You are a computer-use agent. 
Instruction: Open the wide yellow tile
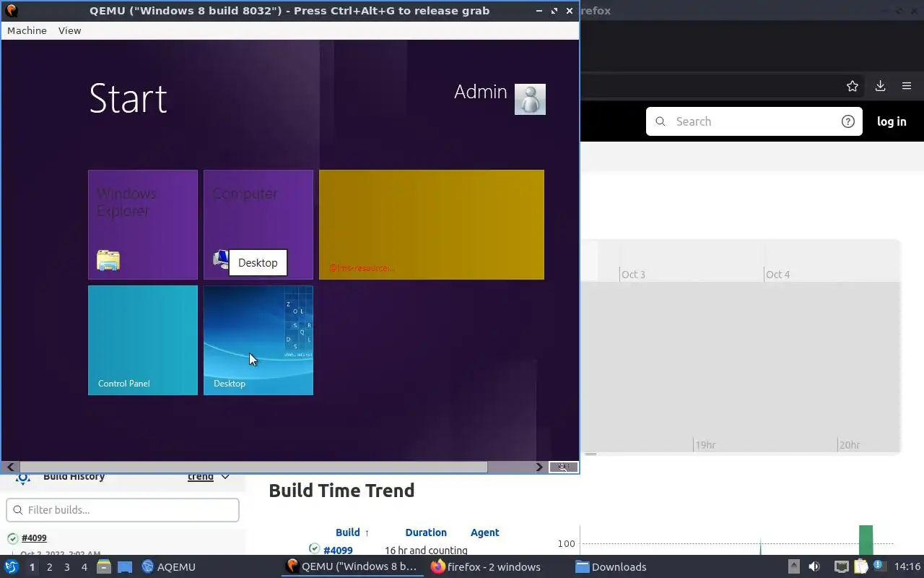point(432,225)
